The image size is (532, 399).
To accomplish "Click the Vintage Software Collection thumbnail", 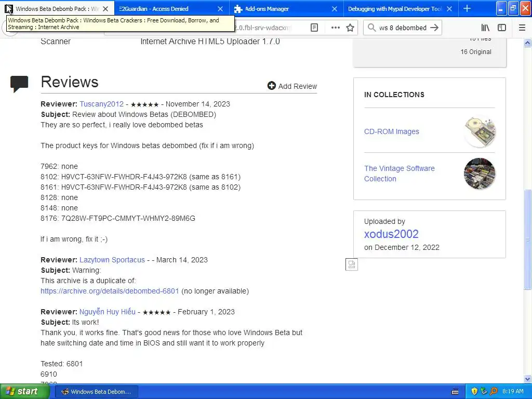I will pyautogui.click(x=480, y=174).
